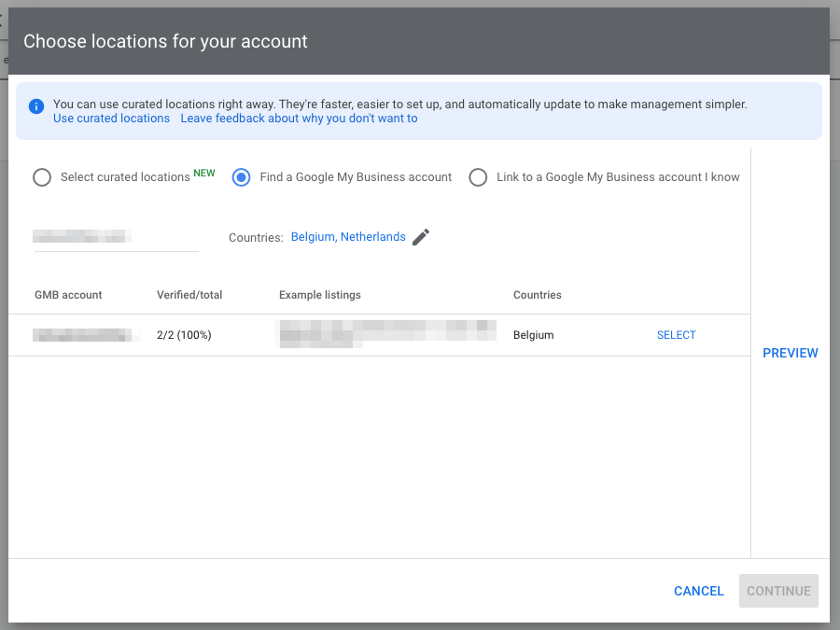Click the blurred example listings cell
Image resolution: width=840 pixels, height=630 pixels.
pos(386,334)
